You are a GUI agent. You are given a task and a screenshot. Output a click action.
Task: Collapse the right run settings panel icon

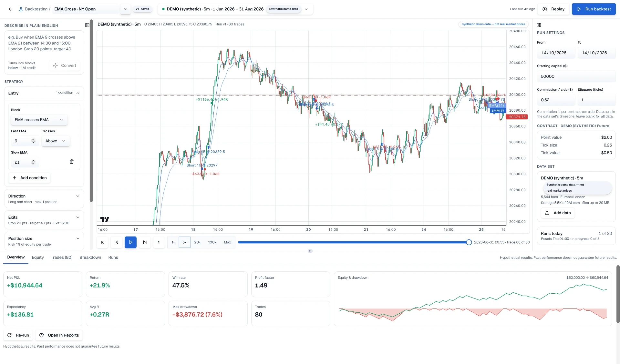(539, 25)
